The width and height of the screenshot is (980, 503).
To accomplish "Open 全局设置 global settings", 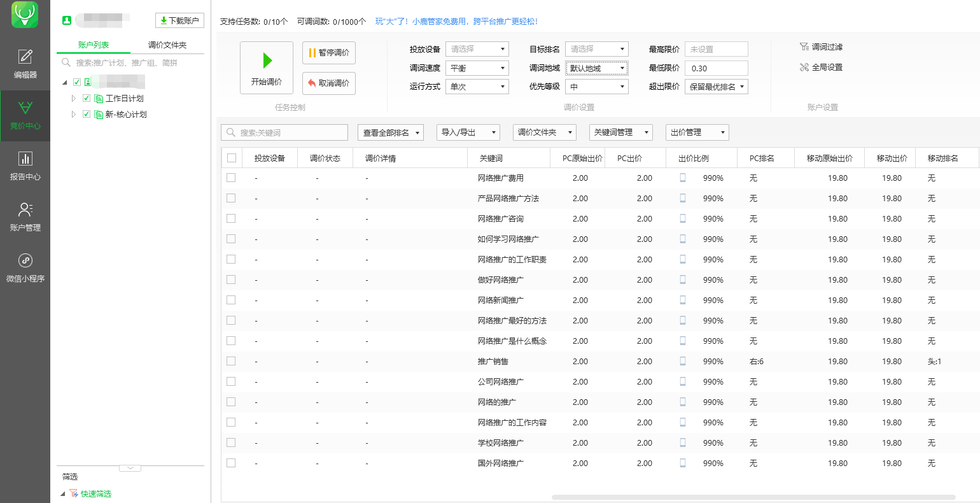I will coord(821,67).
